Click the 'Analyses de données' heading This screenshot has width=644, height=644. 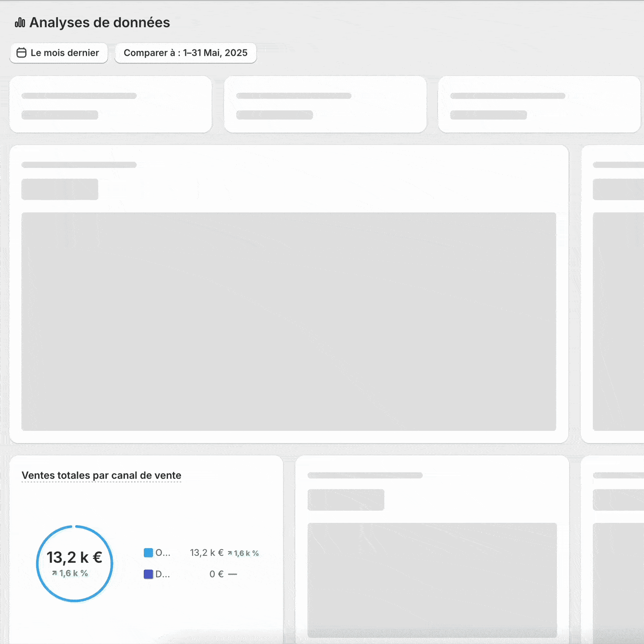(x=99, y=23)
